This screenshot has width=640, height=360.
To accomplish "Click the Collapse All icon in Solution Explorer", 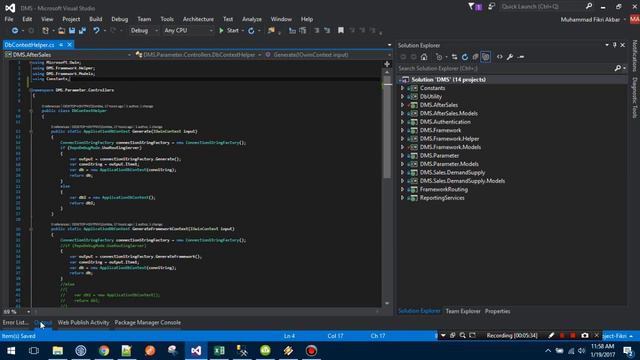I will (475, 57).
